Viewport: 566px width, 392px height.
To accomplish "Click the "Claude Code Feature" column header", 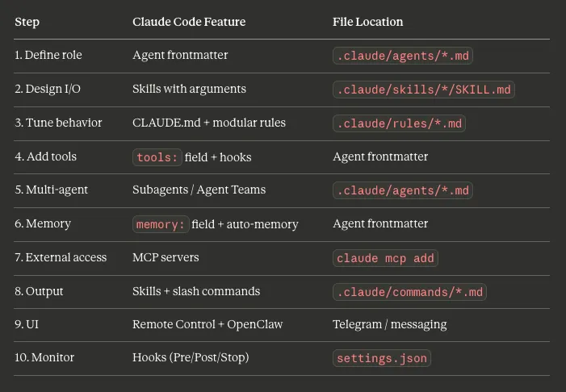I will [189, 22].
